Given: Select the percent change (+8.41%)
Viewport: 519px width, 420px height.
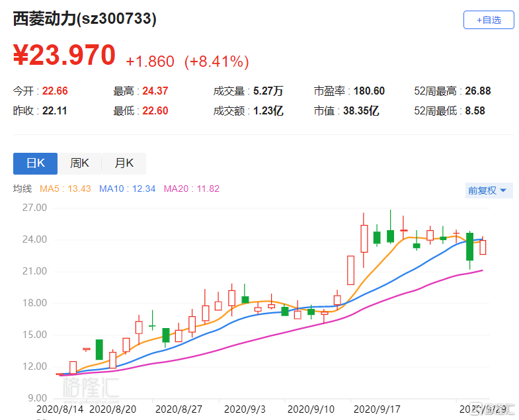Looking at the screenshot, I should coord(217,62).
